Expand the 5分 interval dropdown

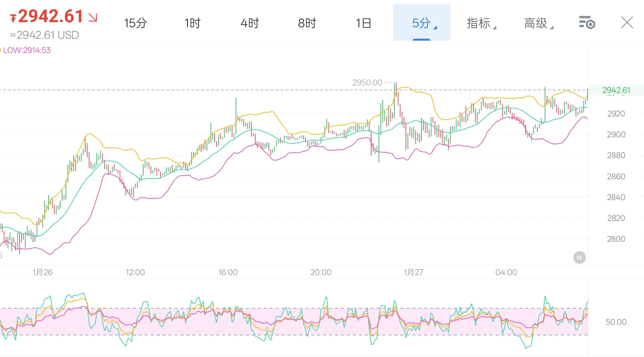tap(421, 23)
